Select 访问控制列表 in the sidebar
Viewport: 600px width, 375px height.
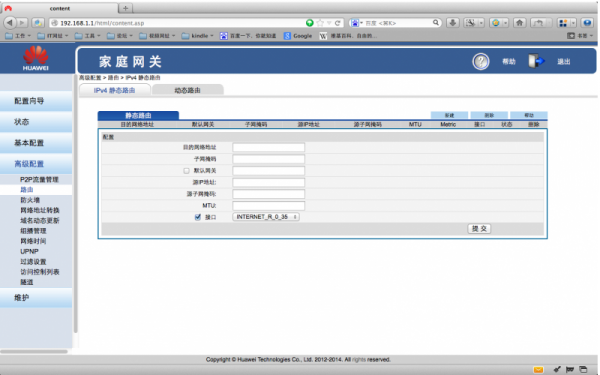[40, 272]
